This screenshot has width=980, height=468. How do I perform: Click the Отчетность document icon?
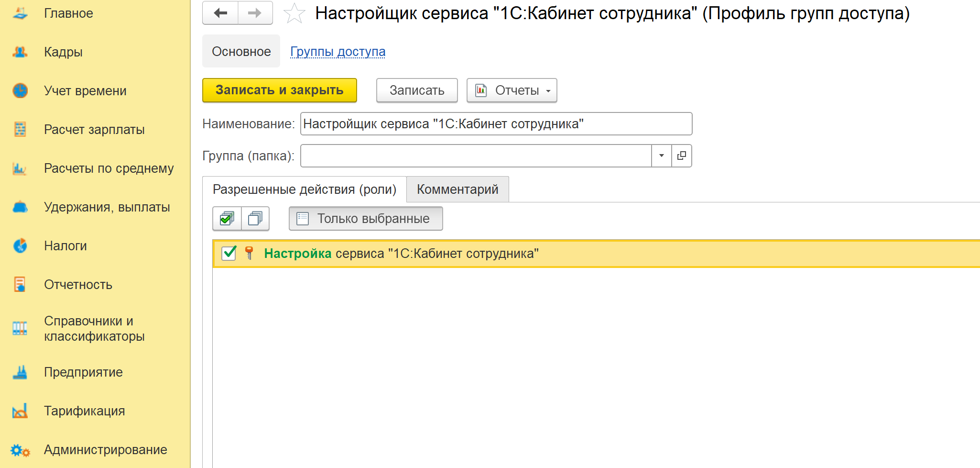click(x=20, y=284)
